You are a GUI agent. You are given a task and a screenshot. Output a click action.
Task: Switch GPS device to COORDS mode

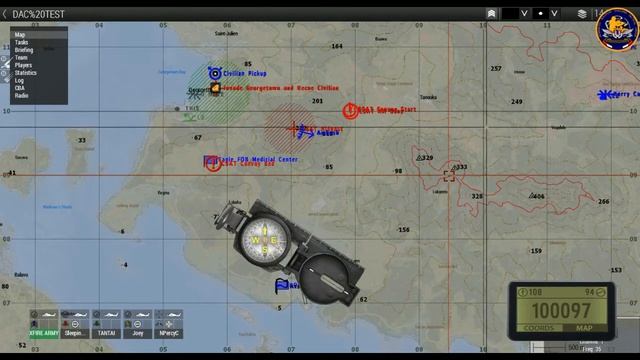pyautogui.click(x=539, y=328)
